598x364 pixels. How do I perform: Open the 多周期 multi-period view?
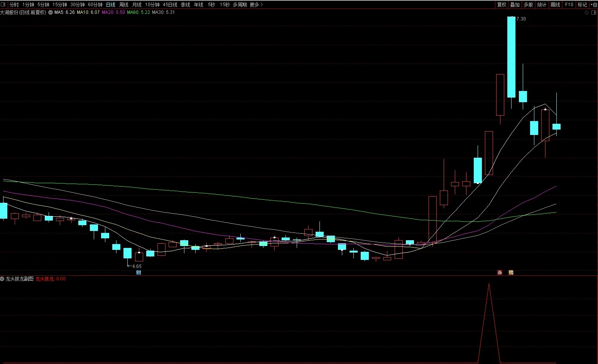(240, 5)
